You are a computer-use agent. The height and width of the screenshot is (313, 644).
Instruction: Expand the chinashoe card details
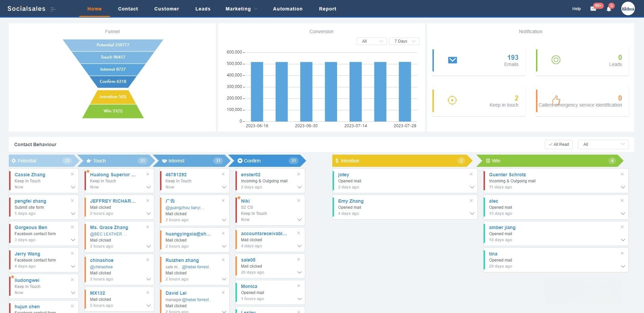point(149,279)
